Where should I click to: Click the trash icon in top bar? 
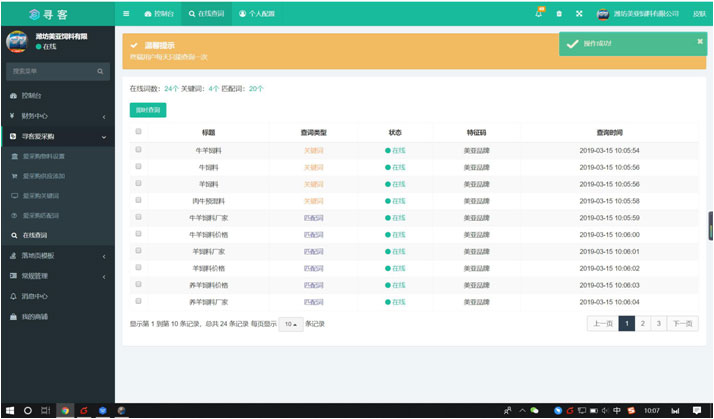(x=559, y=14)
